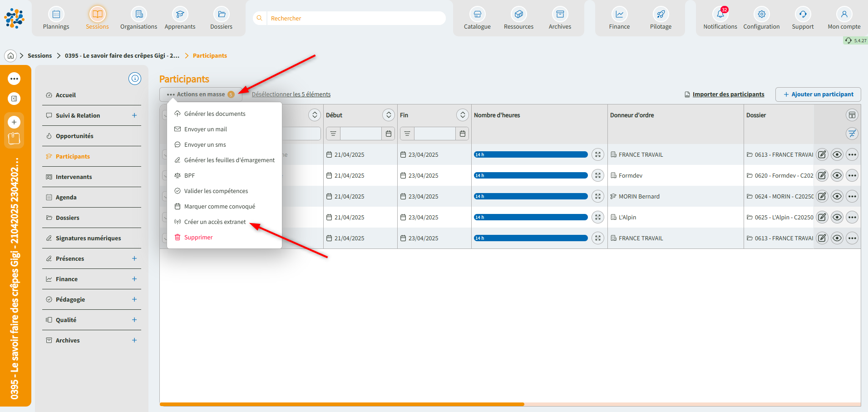
Task: Open the Pilotage rocket icon
Action: coord(661,15)
